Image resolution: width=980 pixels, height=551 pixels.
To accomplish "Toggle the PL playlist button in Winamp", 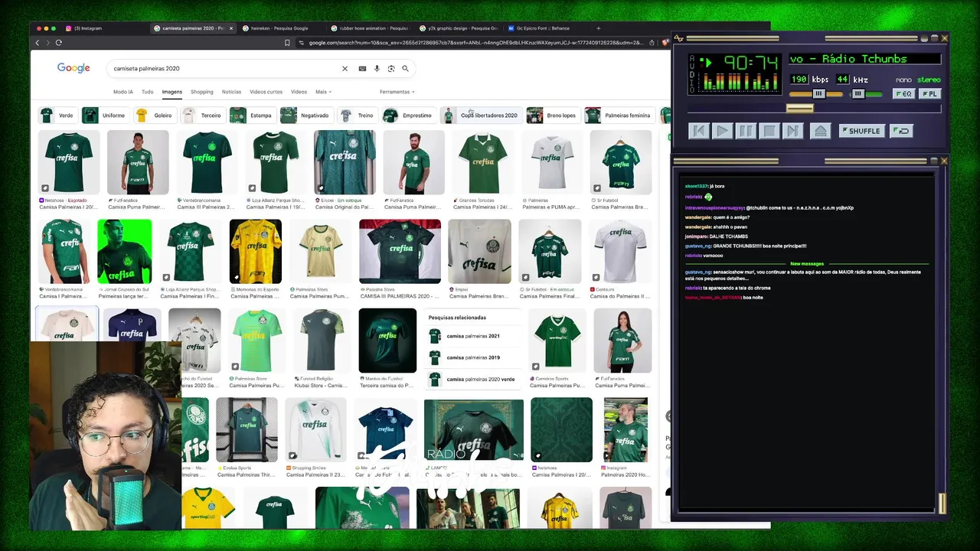I will coord(929,93).
